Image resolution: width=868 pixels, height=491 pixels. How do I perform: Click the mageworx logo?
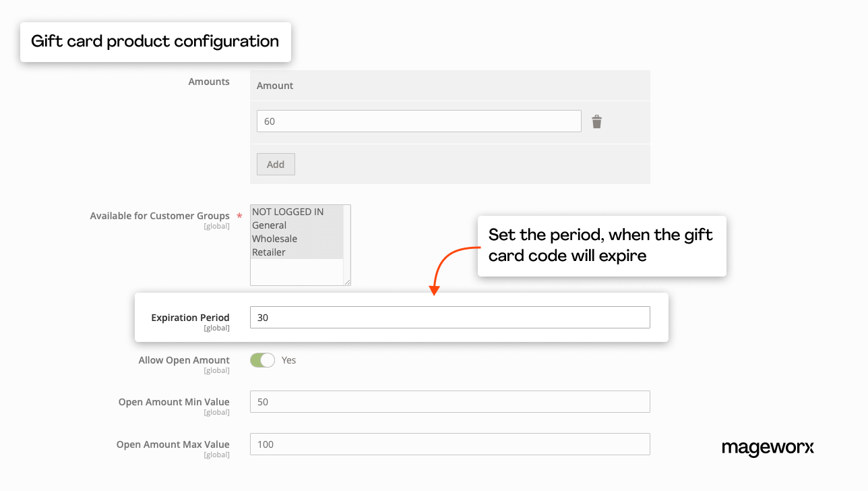click(x=768, y=448)
